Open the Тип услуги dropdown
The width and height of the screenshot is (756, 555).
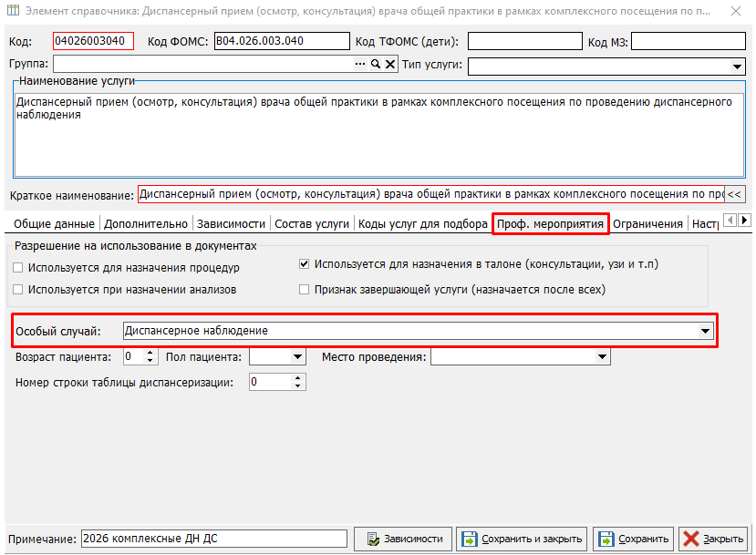pos(737,67)
